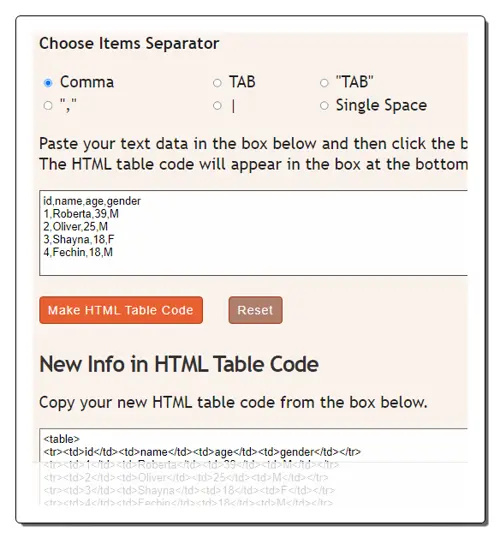
Task: Click the Reset button
Action: [x=256, y=310]
